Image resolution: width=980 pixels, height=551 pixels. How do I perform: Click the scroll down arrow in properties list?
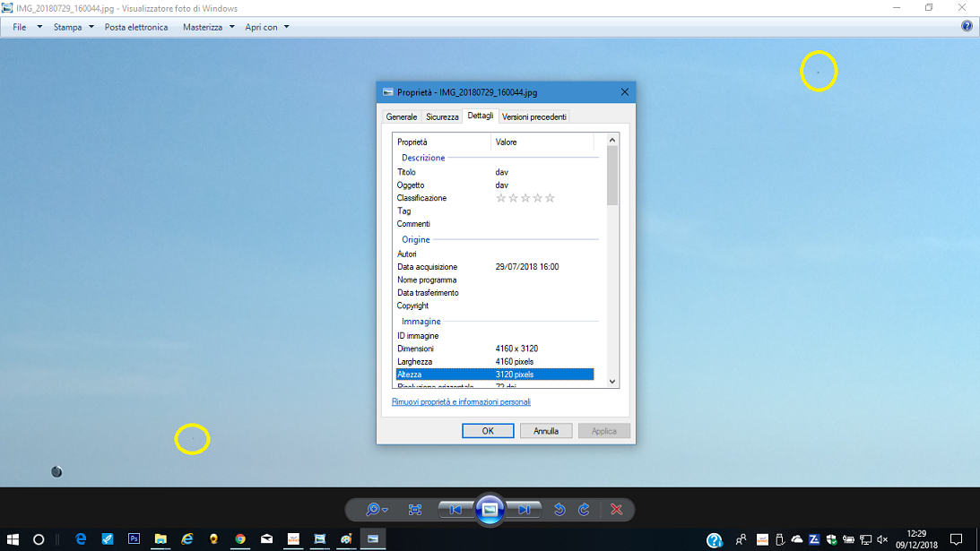[612, 382]
